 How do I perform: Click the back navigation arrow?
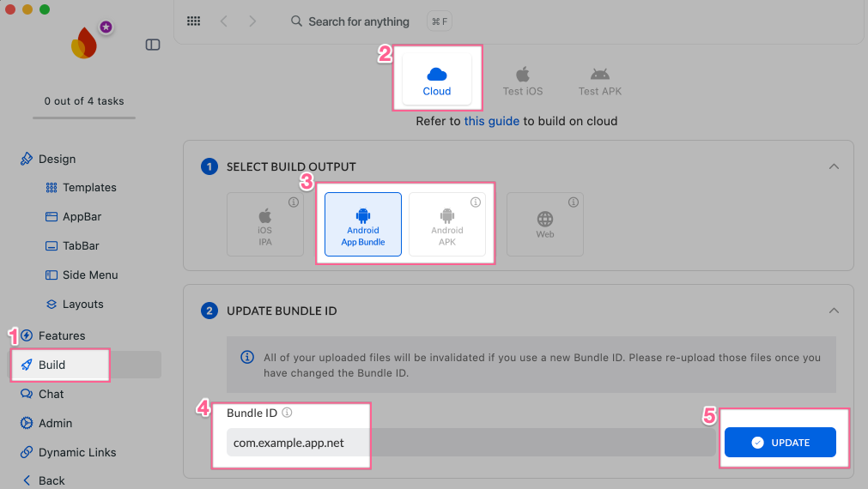coord(223,21)
